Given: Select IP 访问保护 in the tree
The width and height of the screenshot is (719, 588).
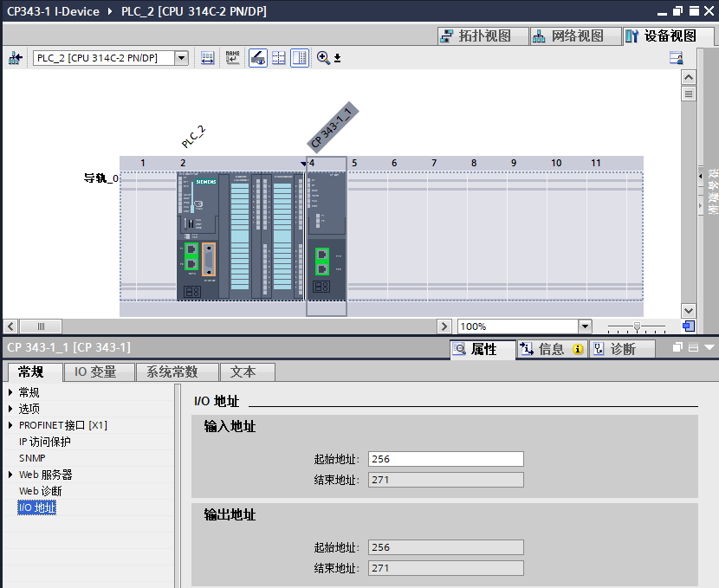Looking at the screenshot, I should [x=44, y=442].
